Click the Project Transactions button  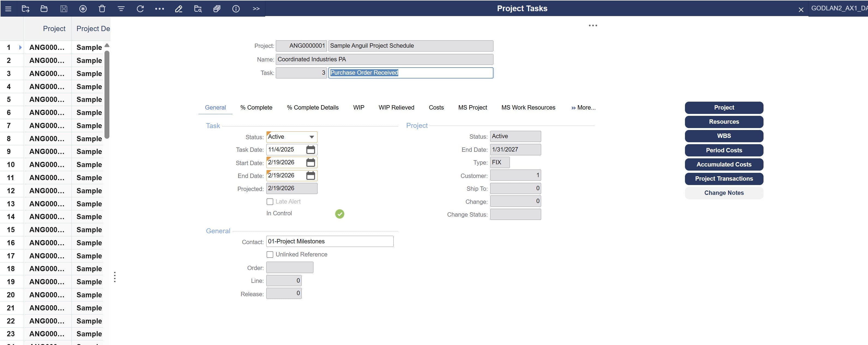click(724, 179)
